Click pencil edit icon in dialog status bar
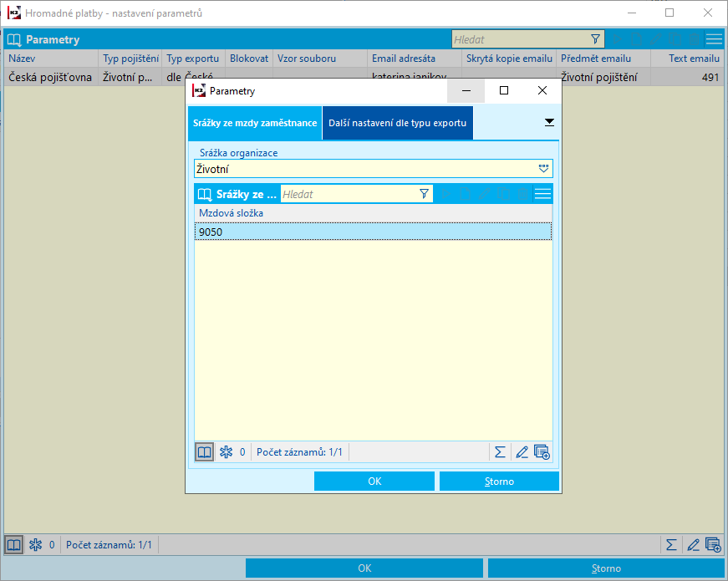 pos(522,452)
